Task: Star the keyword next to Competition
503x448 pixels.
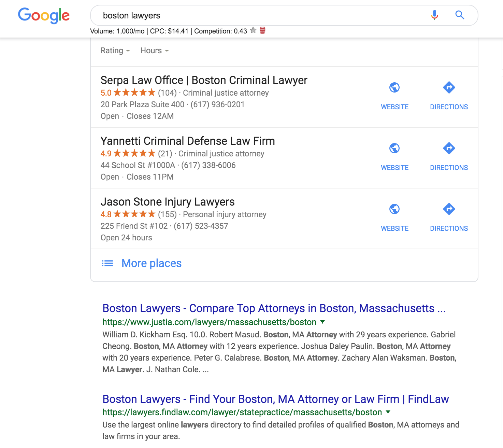Action: click(253, 30)
